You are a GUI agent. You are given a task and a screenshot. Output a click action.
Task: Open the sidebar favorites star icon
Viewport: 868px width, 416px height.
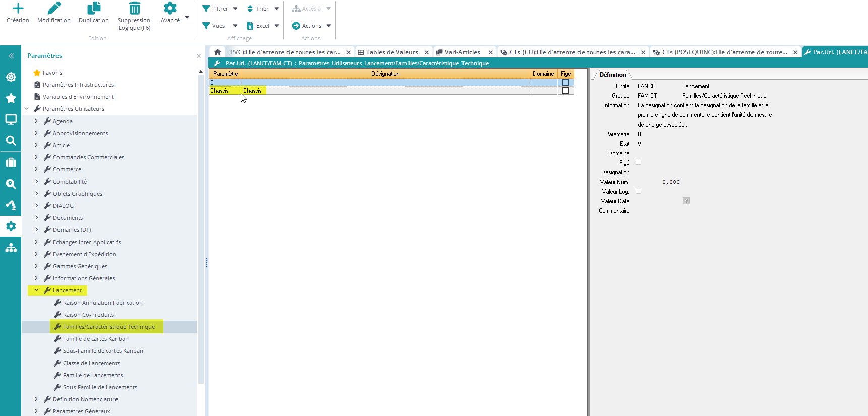click(x=11, y=98)
